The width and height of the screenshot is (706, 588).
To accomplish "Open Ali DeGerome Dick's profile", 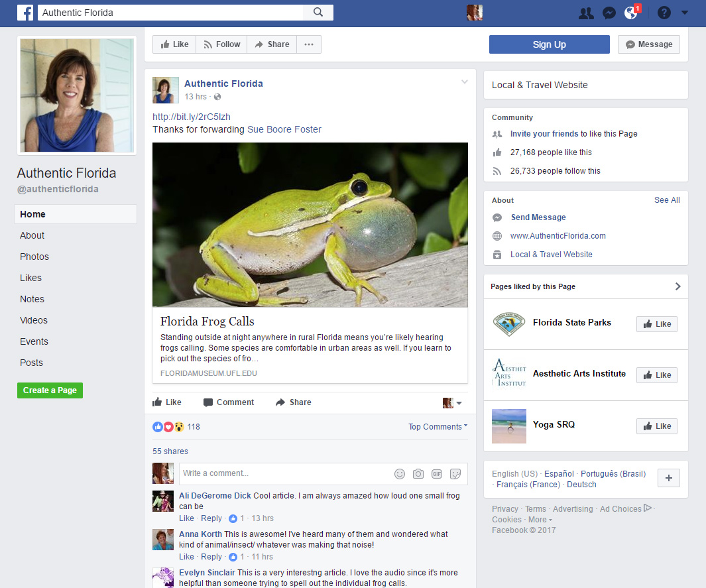I will 215,496.
